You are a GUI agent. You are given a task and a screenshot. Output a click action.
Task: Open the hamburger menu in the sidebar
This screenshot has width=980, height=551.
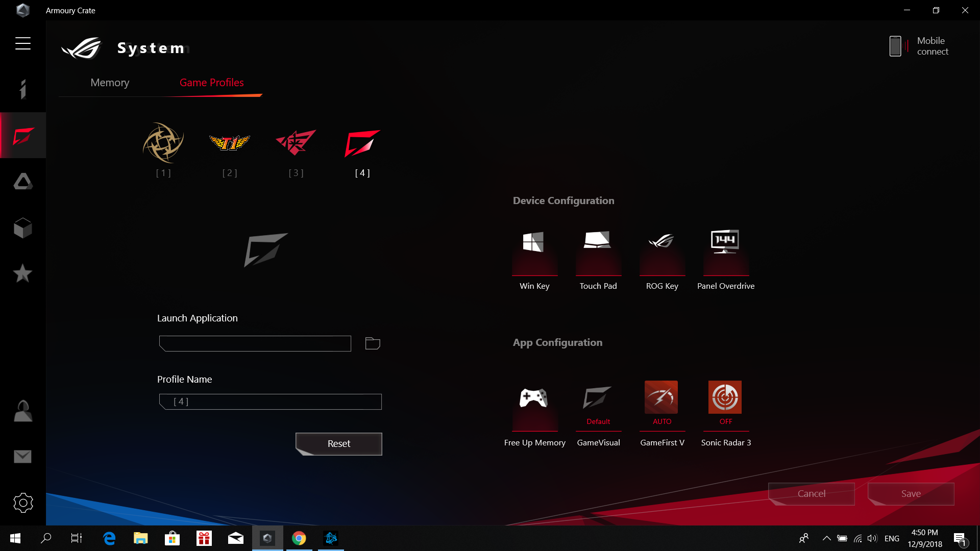click(x=23, y=43)
